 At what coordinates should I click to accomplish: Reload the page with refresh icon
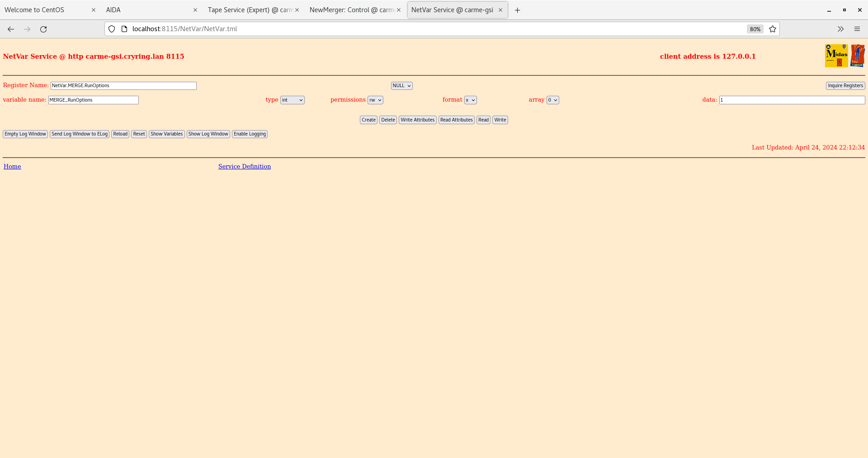point(43,29)
